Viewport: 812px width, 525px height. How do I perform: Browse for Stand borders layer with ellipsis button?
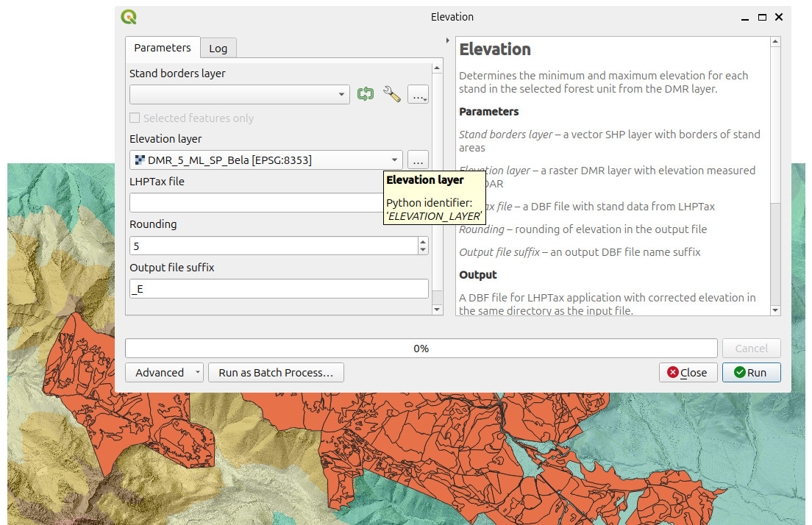pos(418,94)
